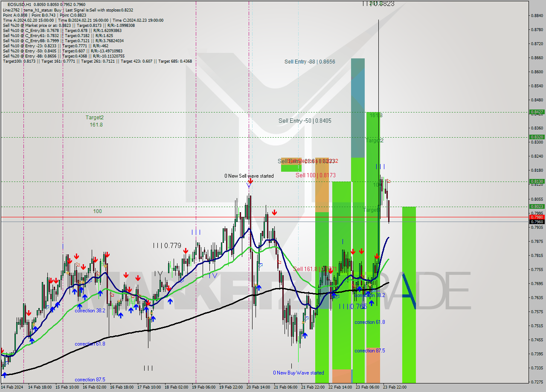Click the '14 Feb 2024' time axis label
The width and height of the screenshot is (546, 392).
point(12,387)
